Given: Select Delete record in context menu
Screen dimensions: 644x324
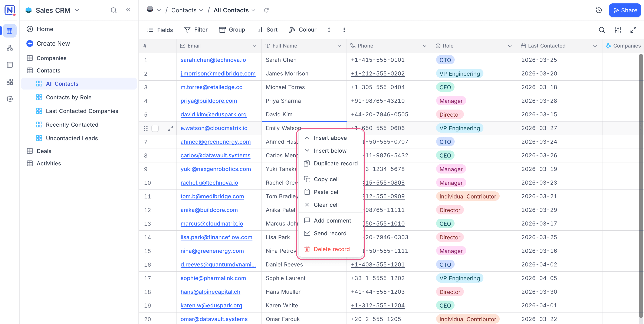Looking at the screenshot, I should click(x=331, y=249).
